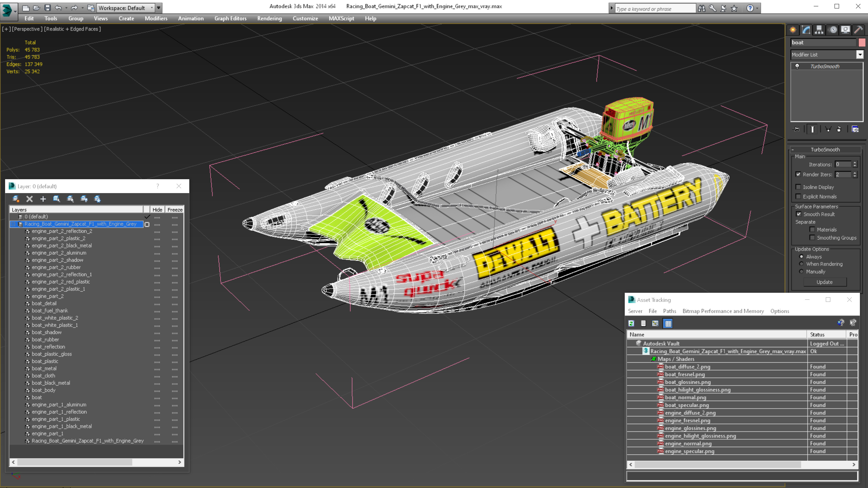The width and height of the screenshot is (868, 488).
Task: Enable Separate by Smoothing Groups checkbox
Action: [x=812, y=237]
